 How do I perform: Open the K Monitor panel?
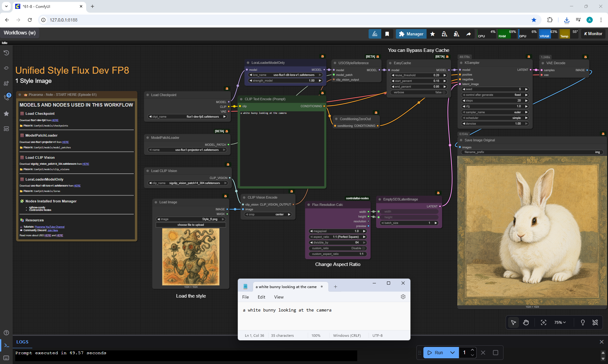point(593,34)
